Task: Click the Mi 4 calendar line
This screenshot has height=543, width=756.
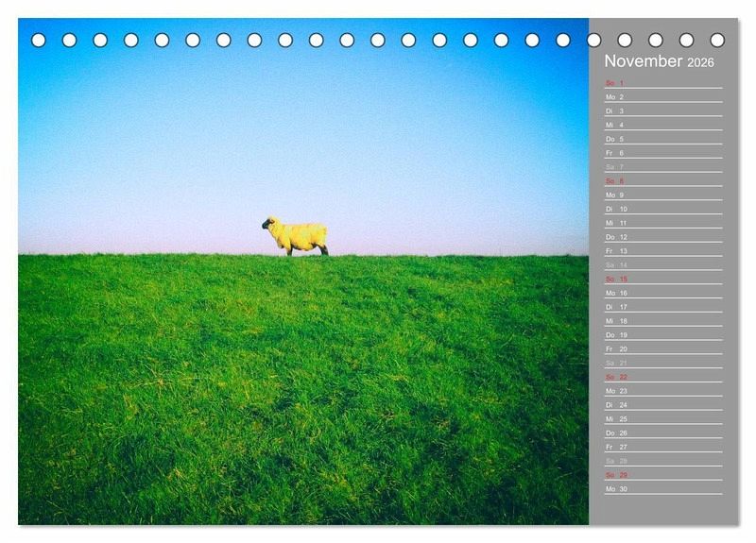Action: (x=662, y=125)
